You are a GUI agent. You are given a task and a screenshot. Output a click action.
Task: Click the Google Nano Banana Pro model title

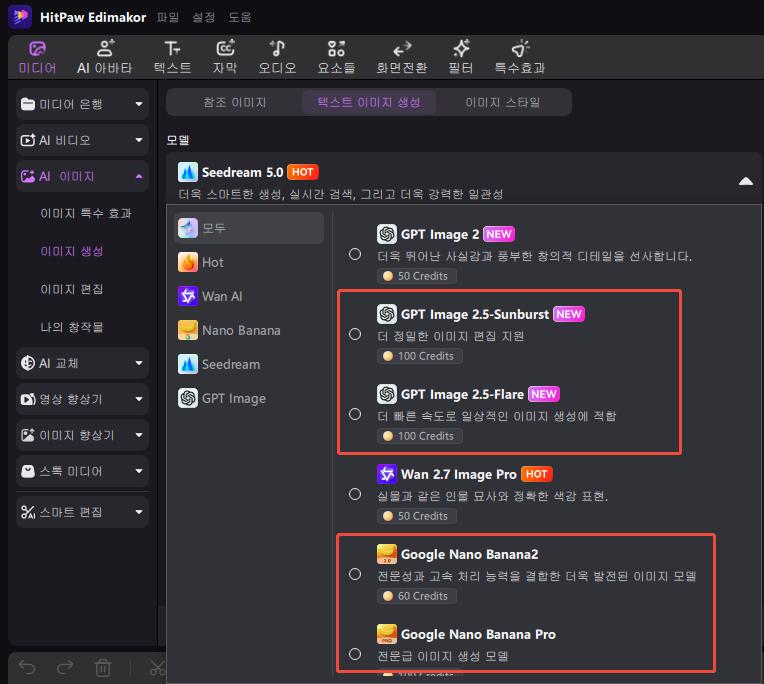(x=478, y=634)
